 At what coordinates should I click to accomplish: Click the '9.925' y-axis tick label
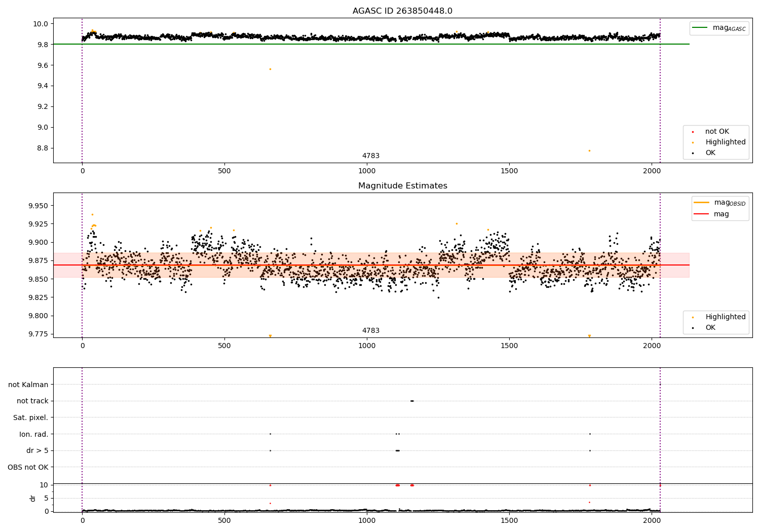coord(39,224)
